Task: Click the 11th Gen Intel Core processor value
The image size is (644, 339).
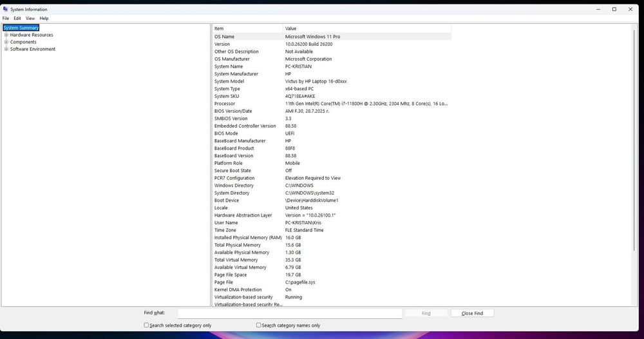Action: (x=366, y=104)
